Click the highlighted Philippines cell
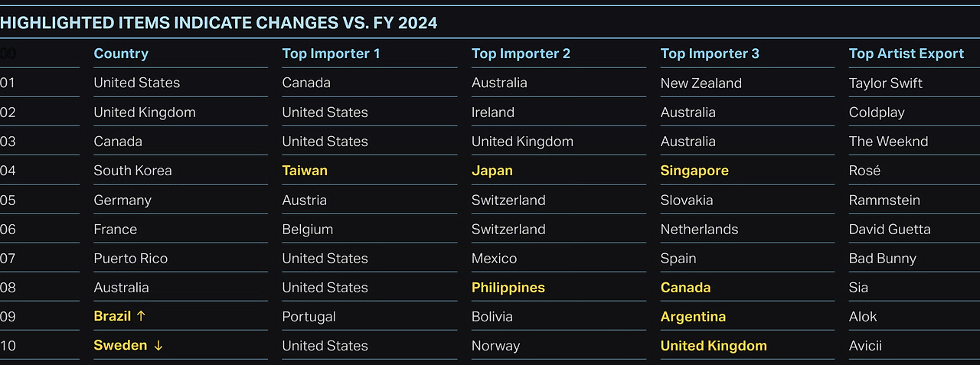 point(508,288)
